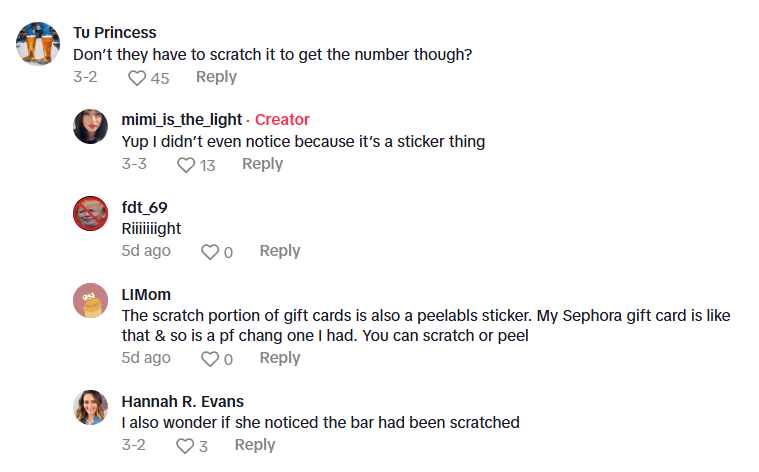Reply to Tu Princess's comment
The height and width of the screenshot is (472, 759).
coord(216,77)
